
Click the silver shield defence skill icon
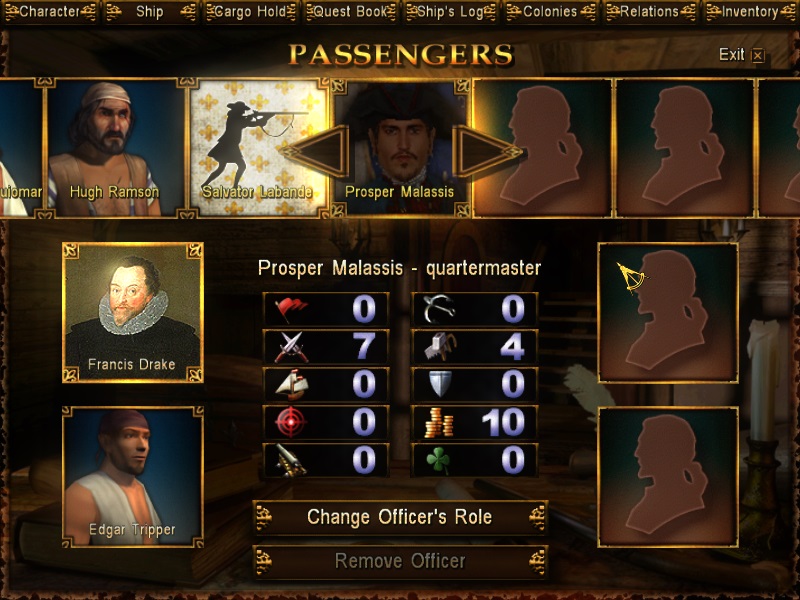pyautogui.click(x=440, y=384)
